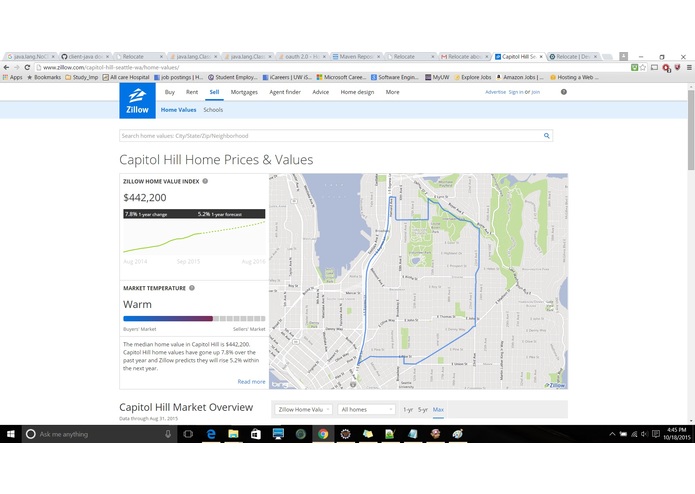Click the Advertise link

click(496, 92)
